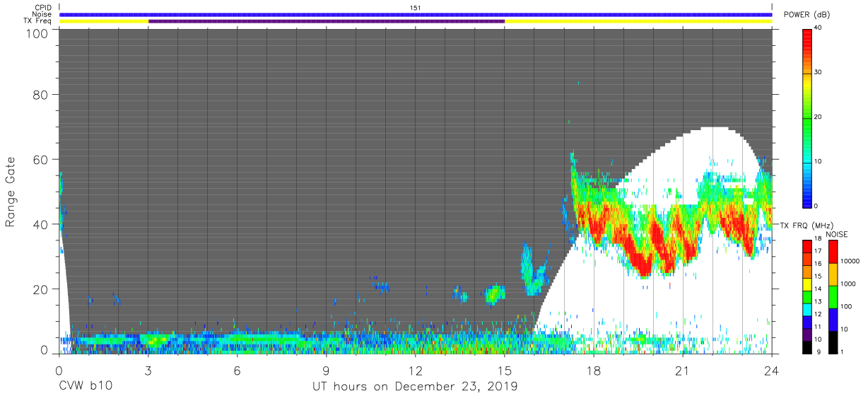
Task: Click the x-axis tick label 18
Action: 593,371
